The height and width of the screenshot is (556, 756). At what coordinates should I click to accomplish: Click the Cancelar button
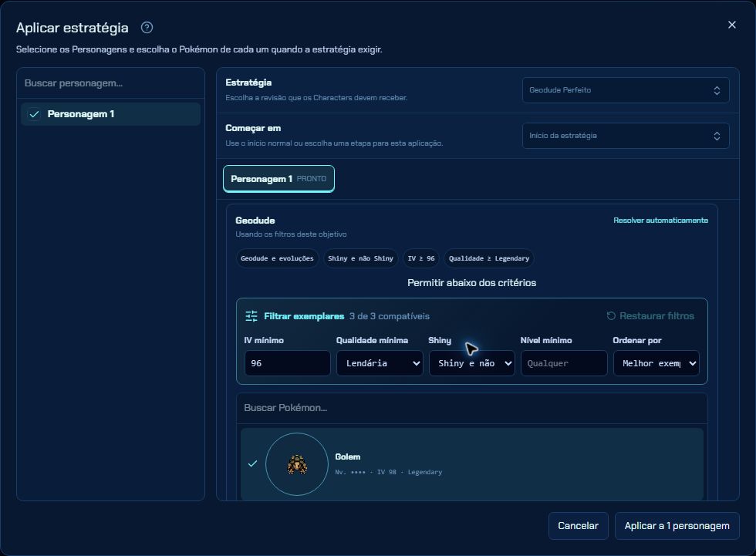point(578,526)
